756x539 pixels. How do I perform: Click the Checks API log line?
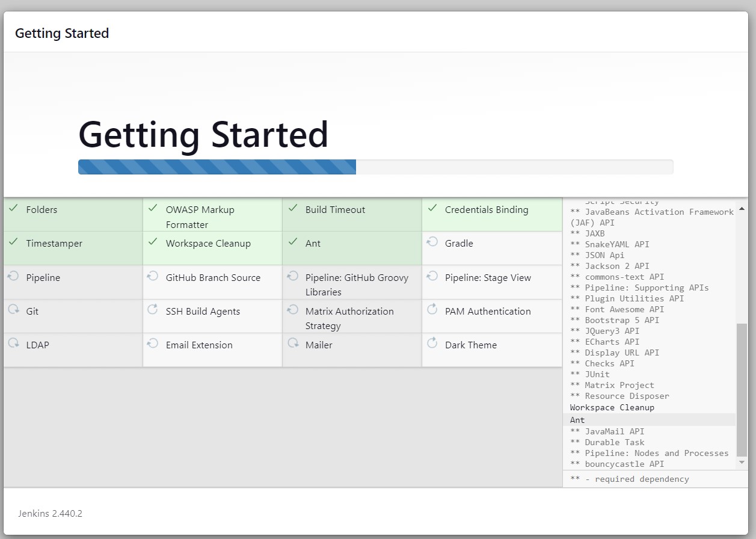tap(602, 363)
